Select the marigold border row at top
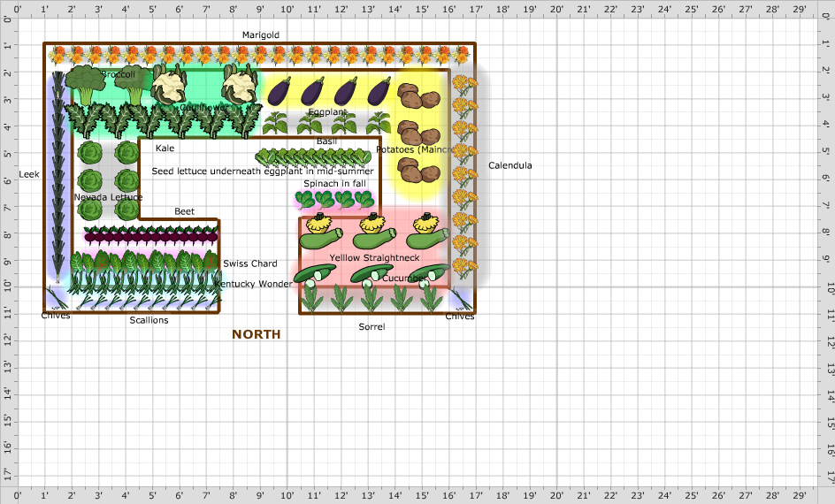The image size is (835, 504). point(257,55)
